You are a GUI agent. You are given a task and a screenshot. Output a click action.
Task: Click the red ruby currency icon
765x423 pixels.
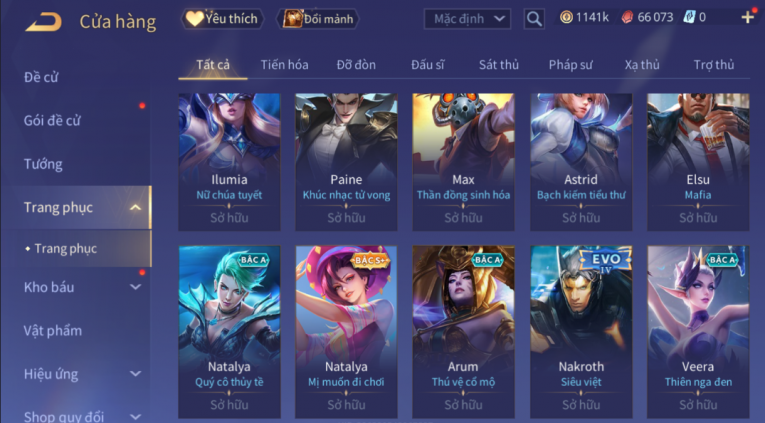[x=627, y=18]
